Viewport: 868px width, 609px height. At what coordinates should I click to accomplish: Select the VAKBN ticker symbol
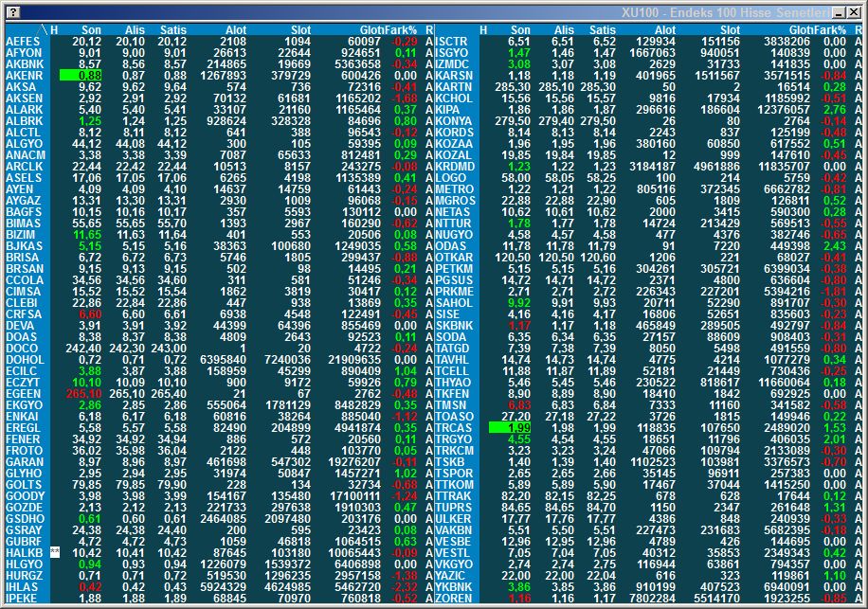(x=453, y=529)
